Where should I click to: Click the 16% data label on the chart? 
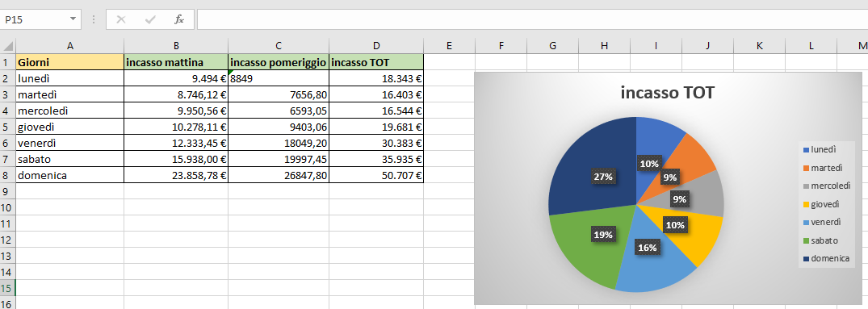[647, 248]
